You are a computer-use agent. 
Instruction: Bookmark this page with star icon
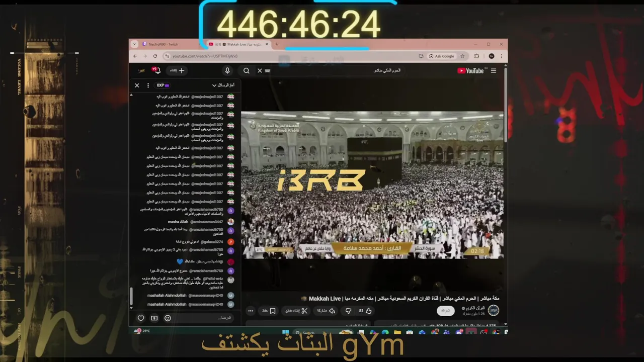pos(462,56)
